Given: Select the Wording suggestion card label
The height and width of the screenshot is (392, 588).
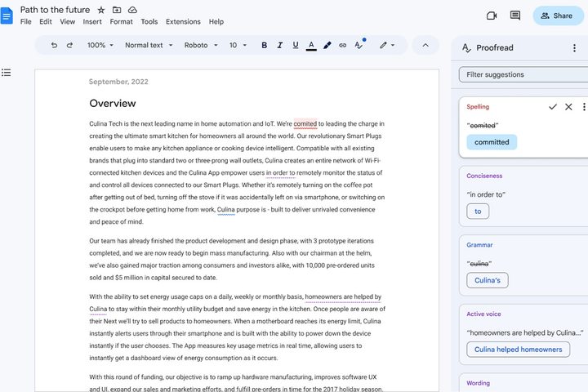Looking at the screenshot, I should point(478,383).
